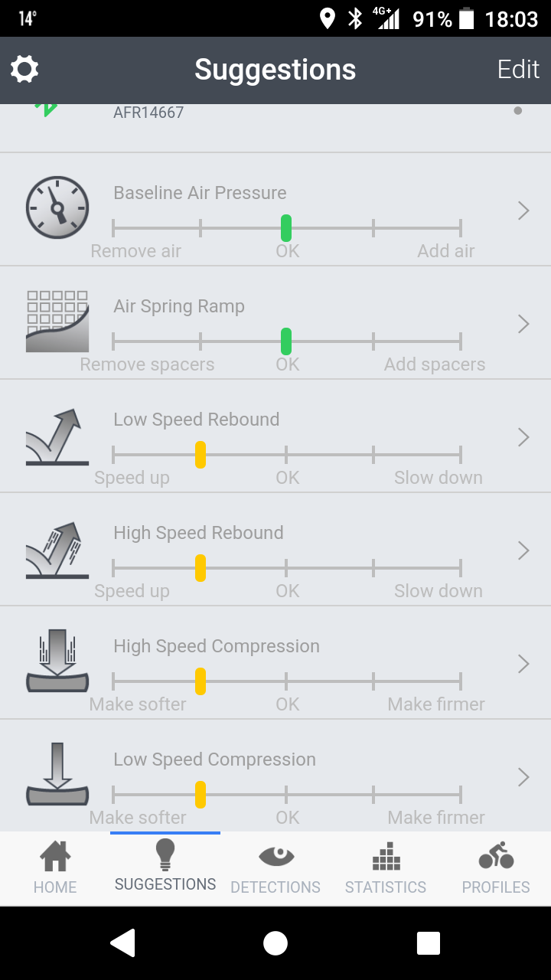This screenshot has width=551, height=980.
Task: Click the green Baseline Air Pressure slider marker
Action: tap(286, 228)
